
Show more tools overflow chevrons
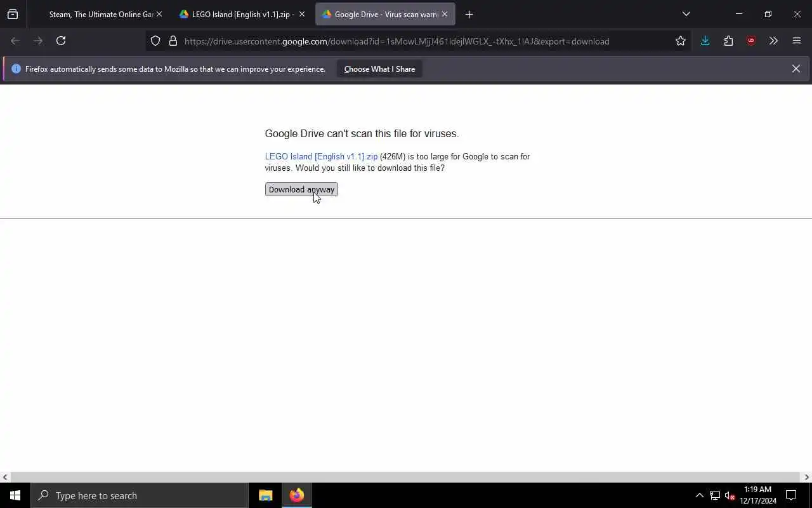coord(773,41)
